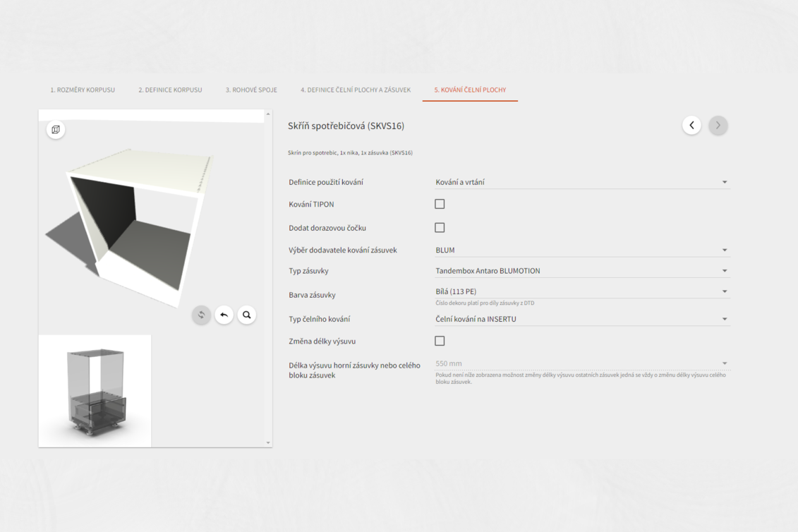Switch to the 1. Rozměry korpusu tab
The height and width of the screenshot is (532, 798).
(83, 90)
